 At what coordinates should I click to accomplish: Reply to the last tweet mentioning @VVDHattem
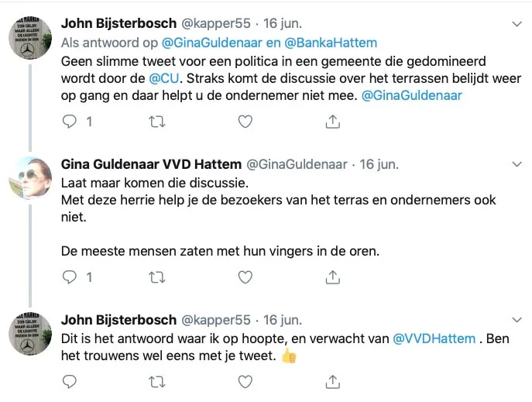pos(70,381)
